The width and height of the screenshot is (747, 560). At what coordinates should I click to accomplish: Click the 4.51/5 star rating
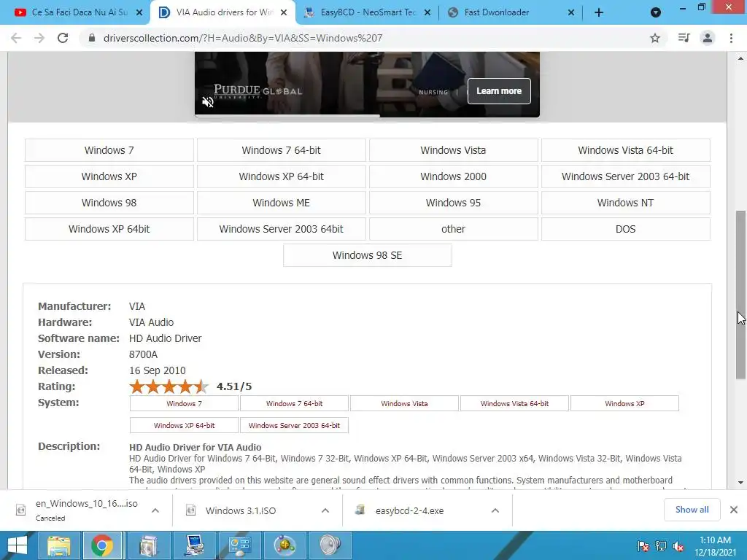tap(169, 386)
